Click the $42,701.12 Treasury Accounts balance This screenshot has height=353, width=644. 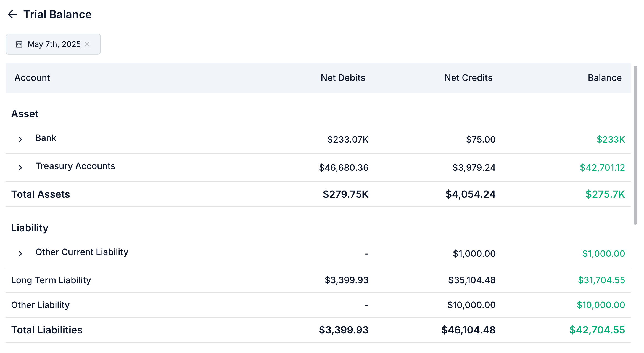coord(602,167)
